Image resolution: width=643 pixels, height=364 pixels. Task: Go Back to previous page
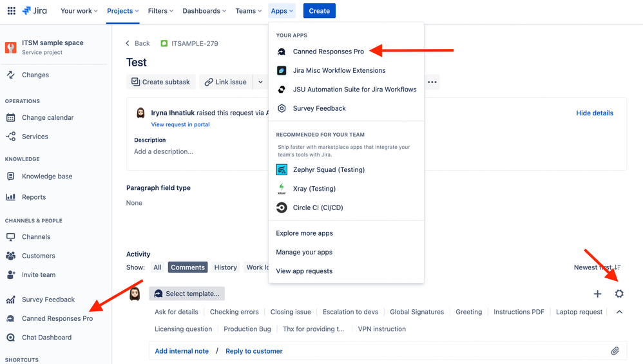point(138,43)
